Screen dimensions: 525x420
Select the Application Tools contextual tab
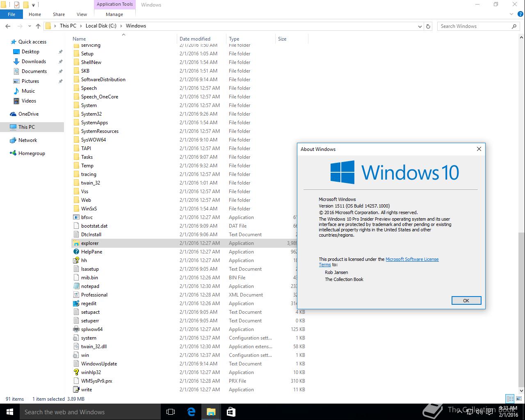[115, 5]
